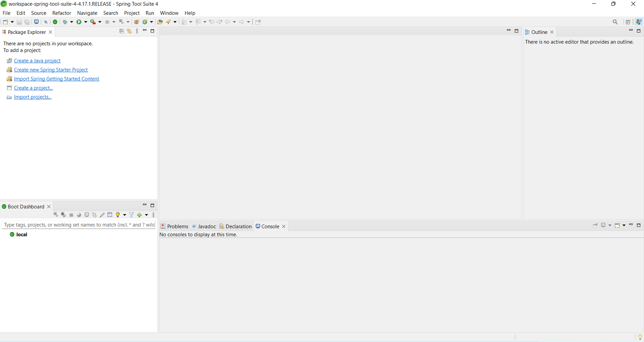Click the Import projects link
The width and height of the screenshot is (644, 342).
click(33, 97)
